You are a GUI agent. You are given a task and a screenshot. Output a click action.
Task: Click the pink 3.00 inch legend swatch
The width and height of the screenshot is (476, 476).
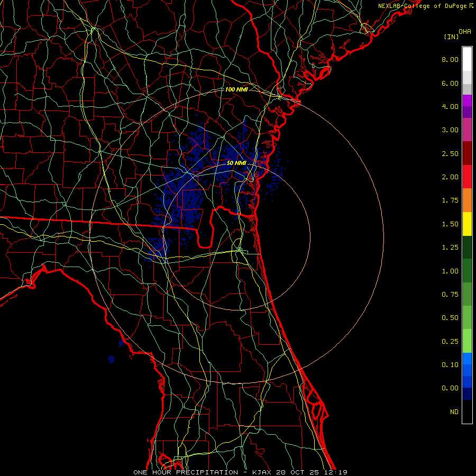coord(467,130)
